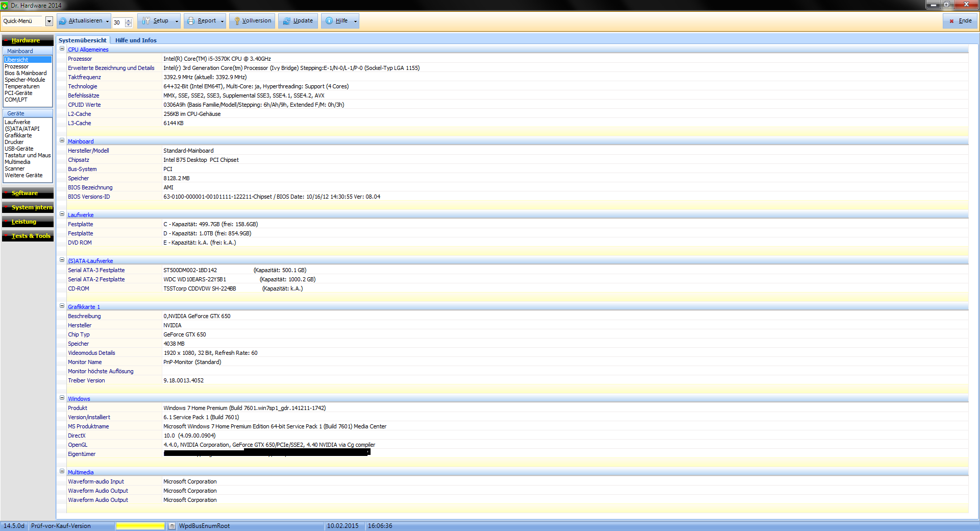The height and width of the screenshot is (531, 980).
Task: Select Temperaturen in the sidebar
Action: 22,86
